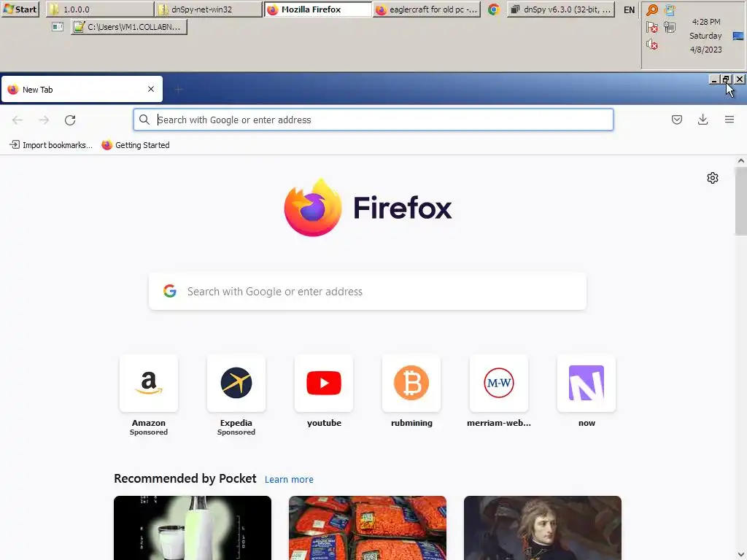Click the muted volume tray icon
The height and width of the screenshot is (560, 747).
651,44
